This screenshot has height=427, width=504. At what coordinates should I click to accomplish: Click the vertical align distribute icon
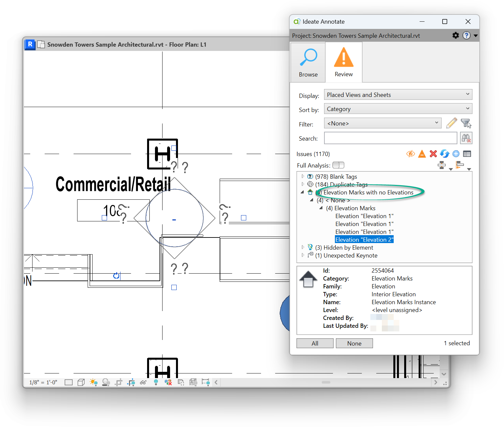[x=442, y=165]
